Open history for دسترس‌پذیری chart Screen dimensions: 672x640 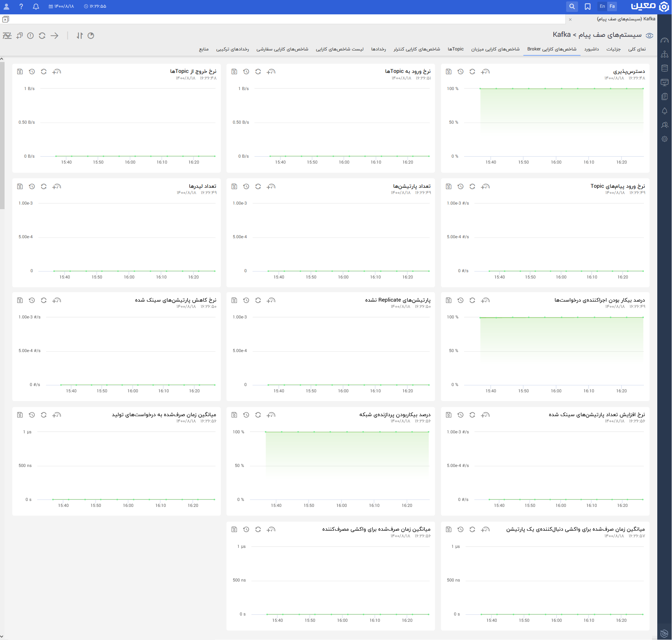pyautogui.click(x=461, y=71)
